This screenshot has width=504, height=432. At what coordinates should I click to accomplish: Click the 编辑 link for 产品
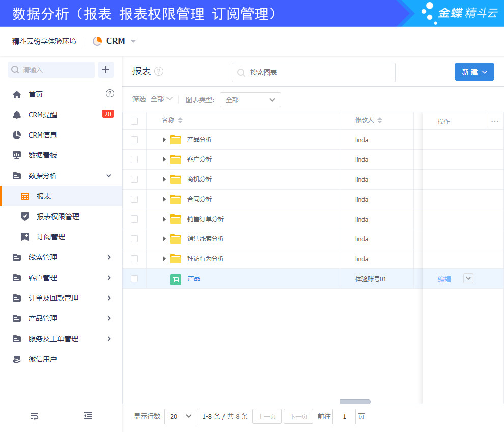[444, 279]
